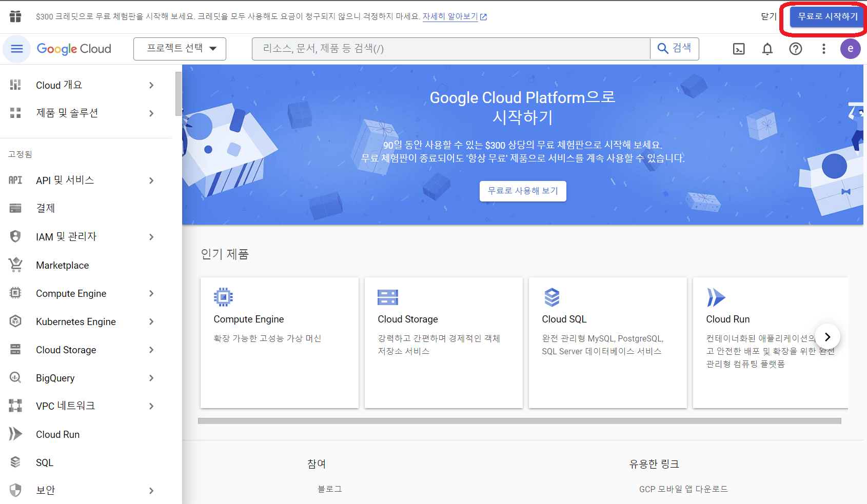Image resolution: width=867 pixels, height=504 pixels.
Task: Click the Google Cloud logo
Action: tap(74, 49)
